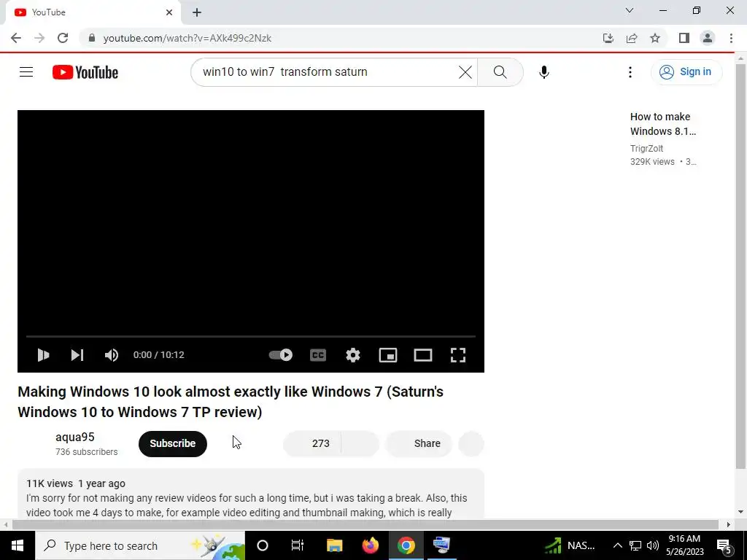Open the Windows Start menu

[x=18, y=545]
